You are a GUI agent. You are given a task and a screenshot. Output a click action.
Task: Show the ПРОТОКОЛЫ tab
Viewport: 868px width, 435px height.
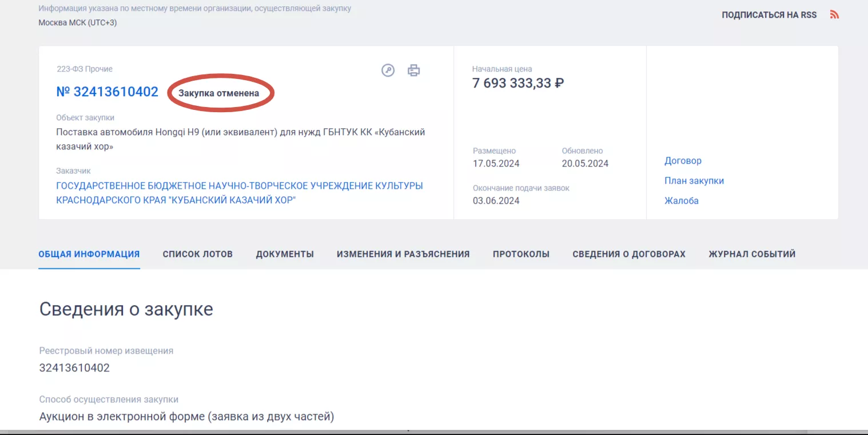[x=521, y=254]
